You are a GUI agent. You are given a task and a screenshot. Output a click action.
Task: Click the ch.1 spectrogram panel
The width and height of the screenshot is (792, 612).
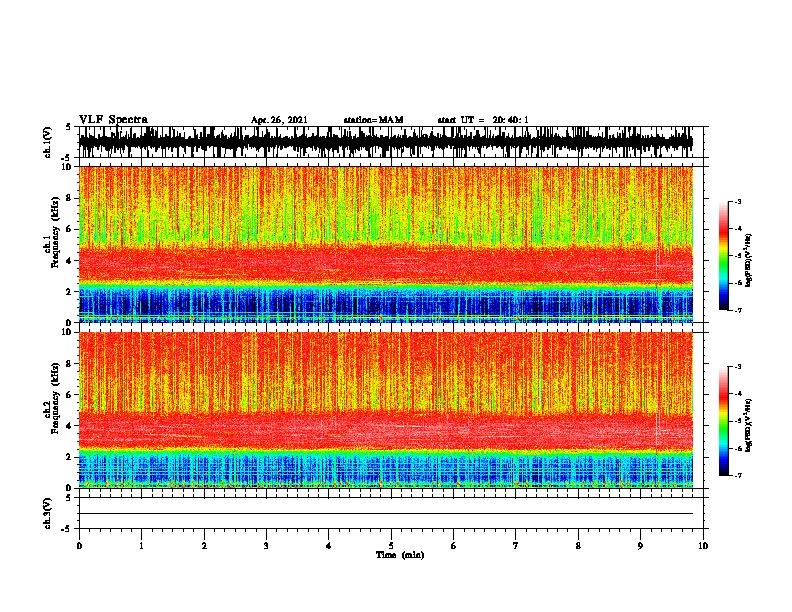click(x=385, y=244)
